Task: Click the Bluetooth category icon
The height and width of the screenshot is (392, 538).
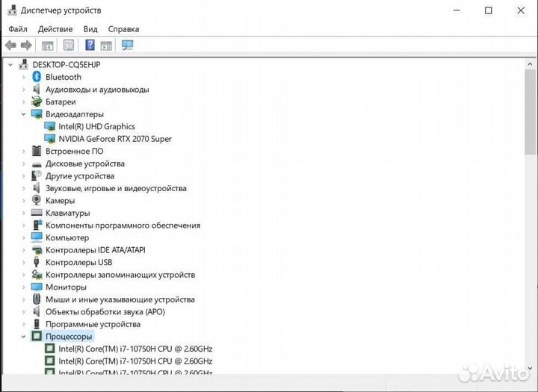Action: [37, 77]
